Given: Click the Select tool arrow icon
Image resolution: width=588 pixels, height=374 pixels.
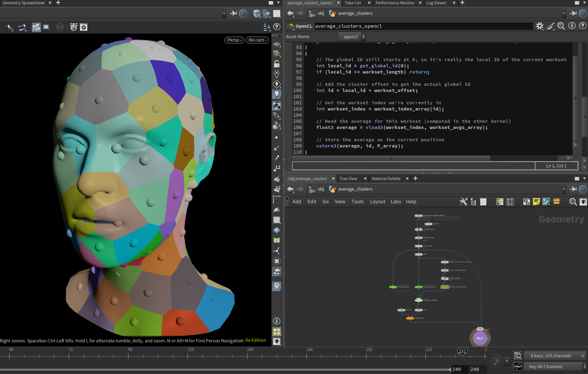Looking at the screenshot, I should pyautogui.click(x=9, y=27).
